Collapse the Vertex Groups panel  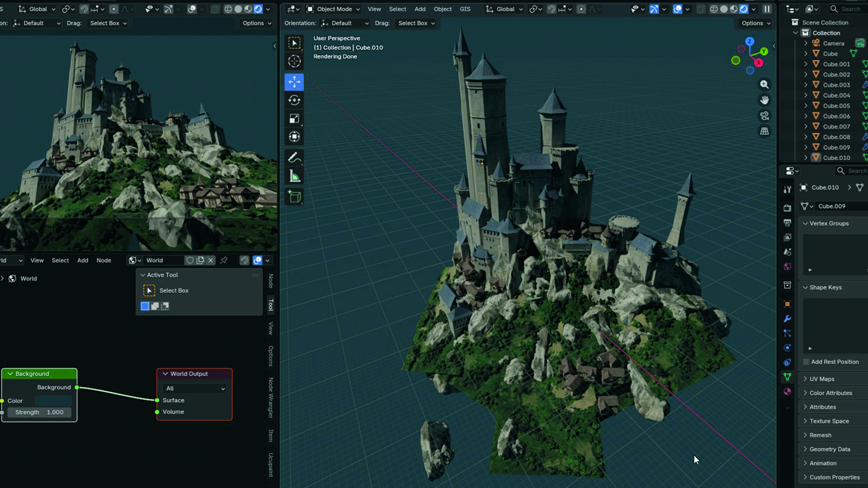coord(829,223)
